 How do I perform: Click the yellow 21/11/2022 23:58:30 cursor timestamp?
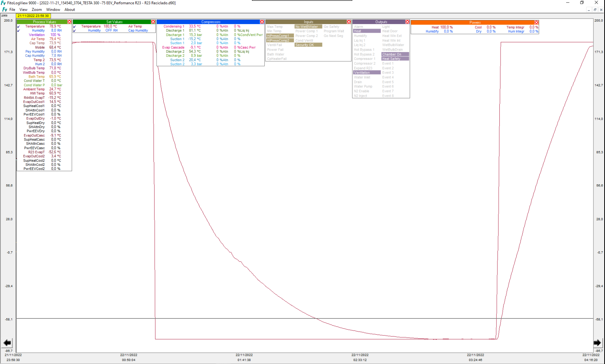[x=33, y=16]
